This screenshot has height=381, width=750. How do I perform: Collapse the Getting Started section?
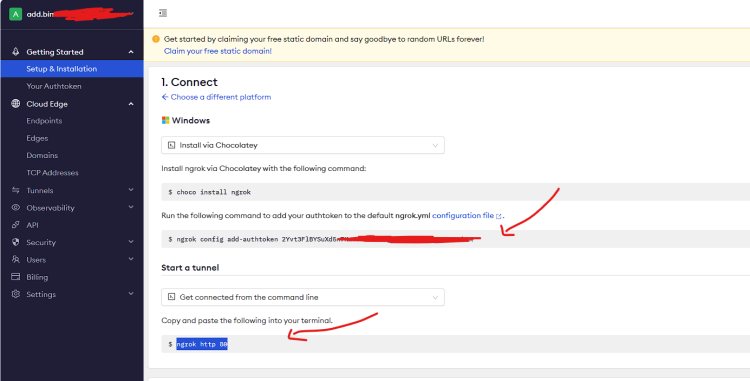[x=131, y=52]
